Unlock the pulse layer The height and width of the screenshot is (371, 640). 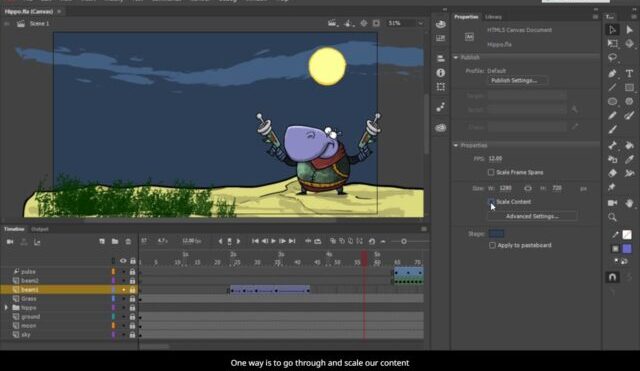click(132, 272)
